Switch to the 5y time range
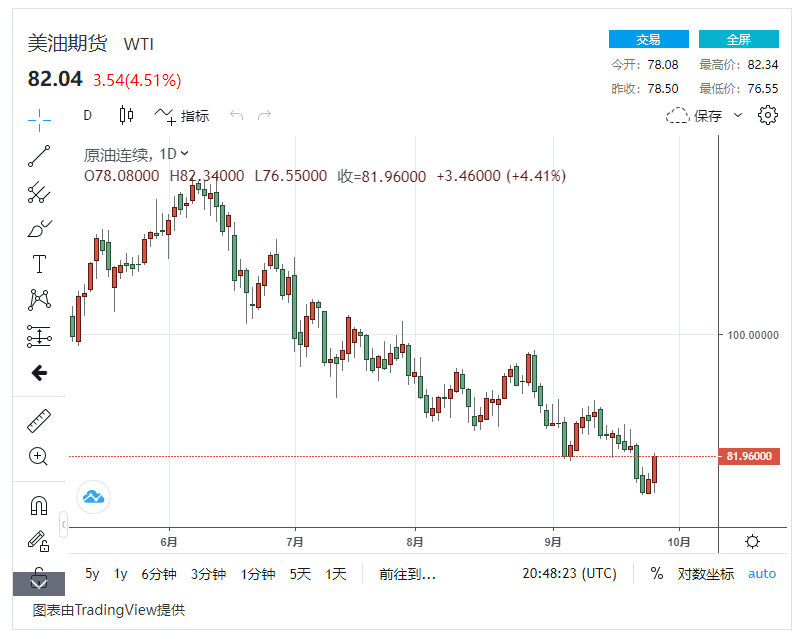 pyautogui.click(x=92, y=574)
